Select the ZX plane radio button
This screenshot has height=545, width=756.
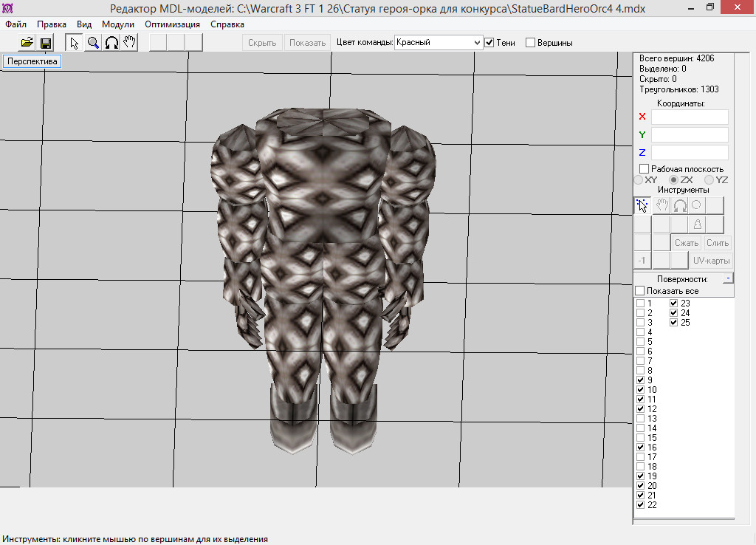(x=674, y=180)
